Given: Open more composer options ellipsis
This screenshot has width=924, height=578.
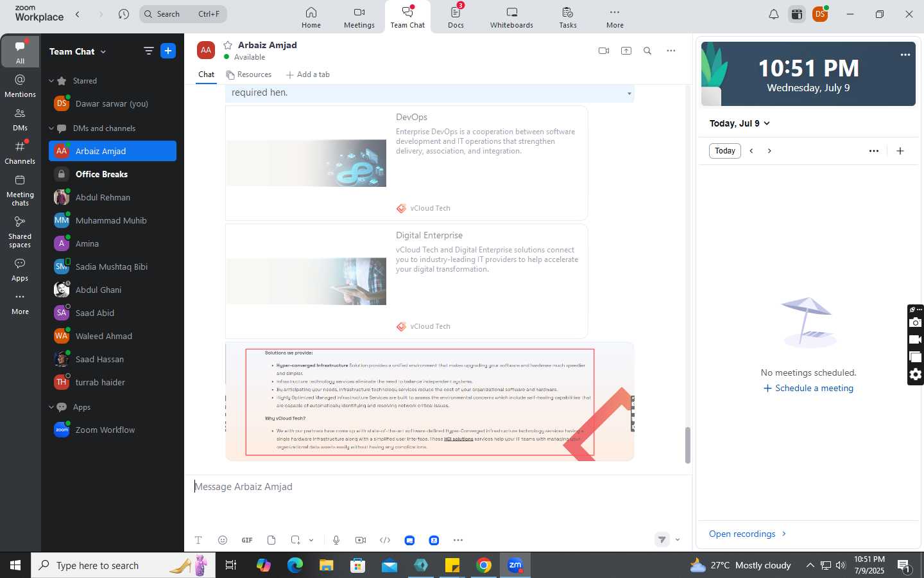Looking at the screenshot, I should (x=458, y=540).
